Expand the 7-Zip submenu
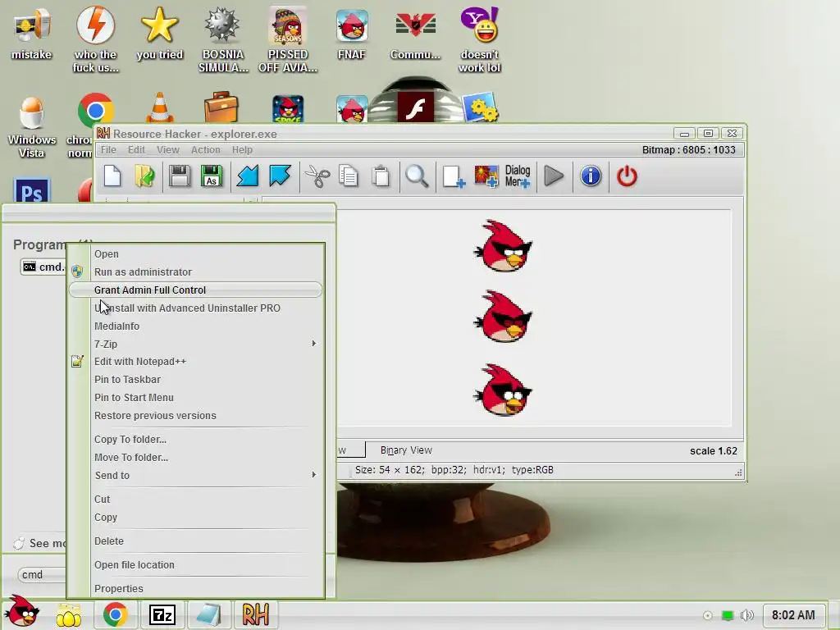This screenshot has height=630, width=840. (195, 344)
